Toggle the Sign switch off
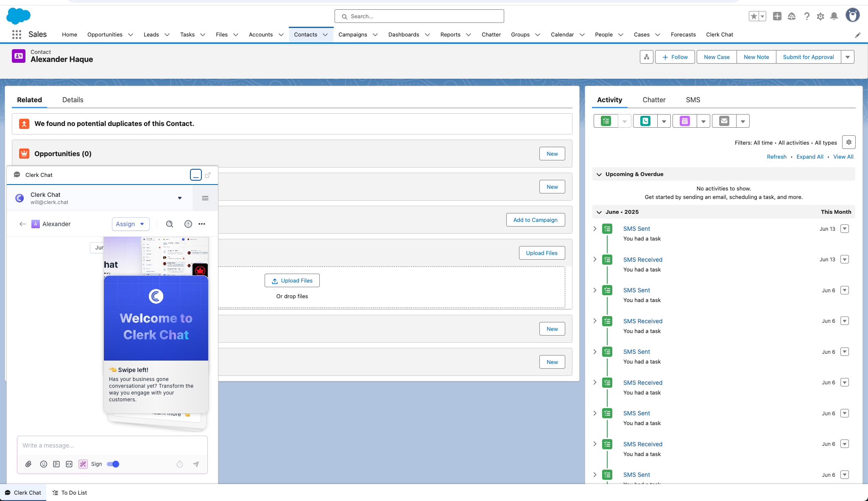This screenshot has height=501, width=868. coord(113,464)
